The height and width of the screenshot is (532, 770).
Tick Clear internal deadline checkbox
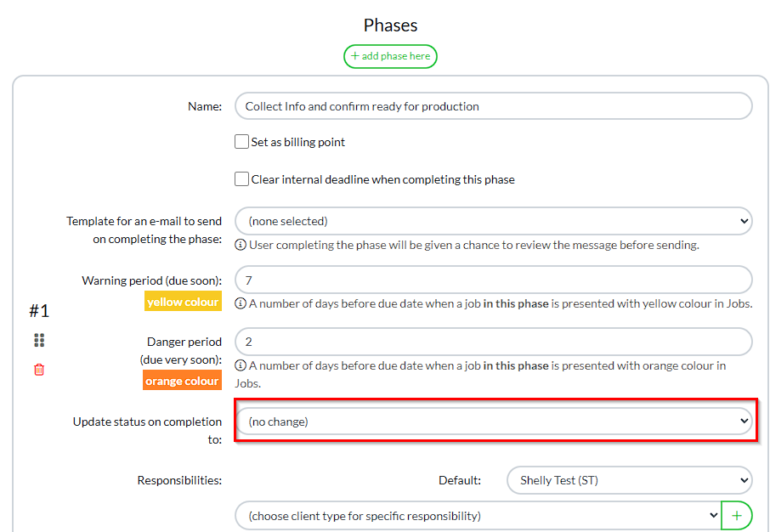[242, 179]
